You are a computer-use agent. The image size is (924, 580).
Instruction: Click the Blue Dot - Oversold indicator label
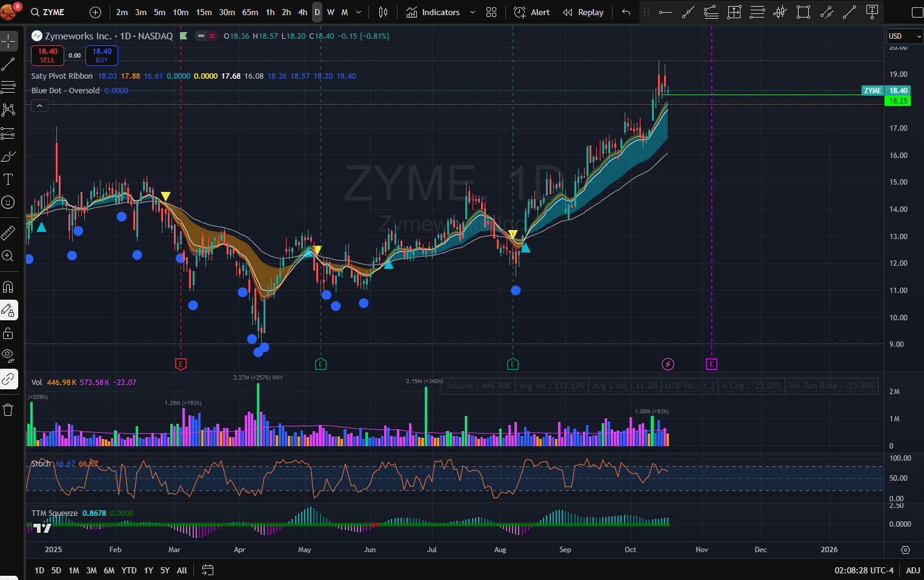65,90
